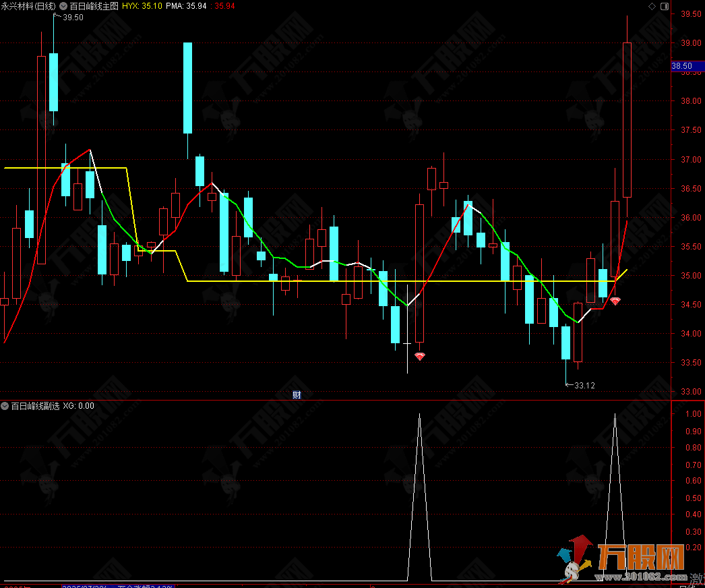The image size is (705, 588).
Task: Click the red diamond signal near the right edge
Action: (x=615, y=301)
